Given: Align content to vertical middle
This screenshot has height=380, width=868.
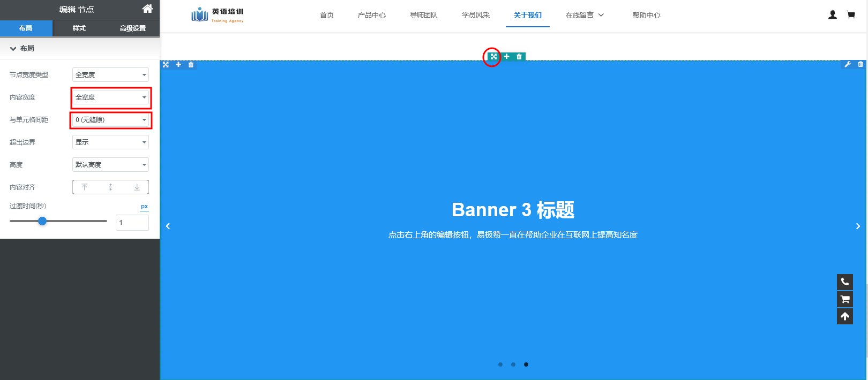Looking at the screenshot, I should [x=111, y=187].
